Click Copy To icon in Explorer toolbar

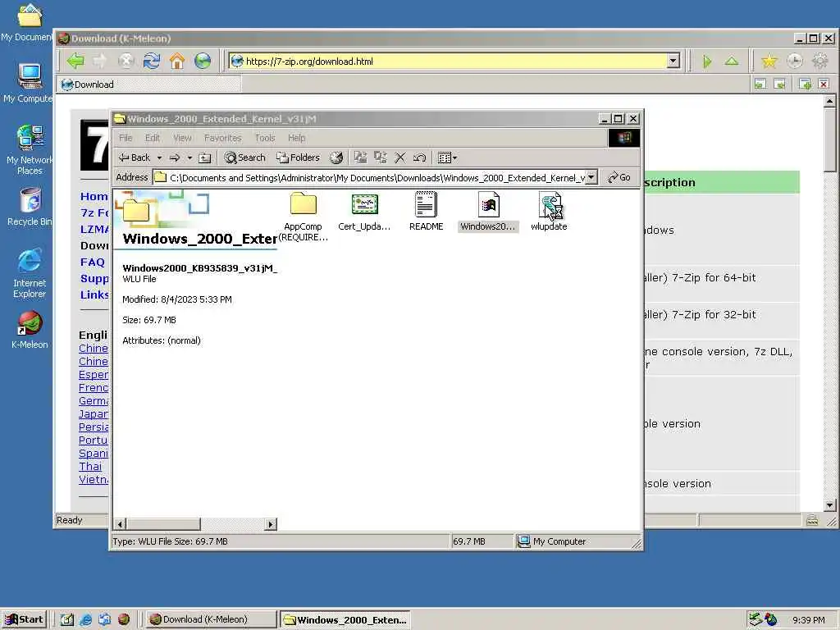(x=381, y=157)
